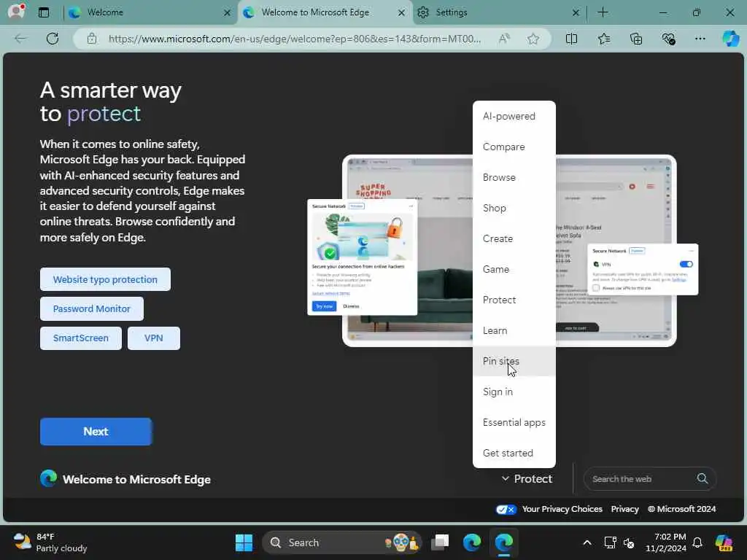Screen dimensions: 747x560
Task: Click the browser back arrow
Action: tap(20, 39)
